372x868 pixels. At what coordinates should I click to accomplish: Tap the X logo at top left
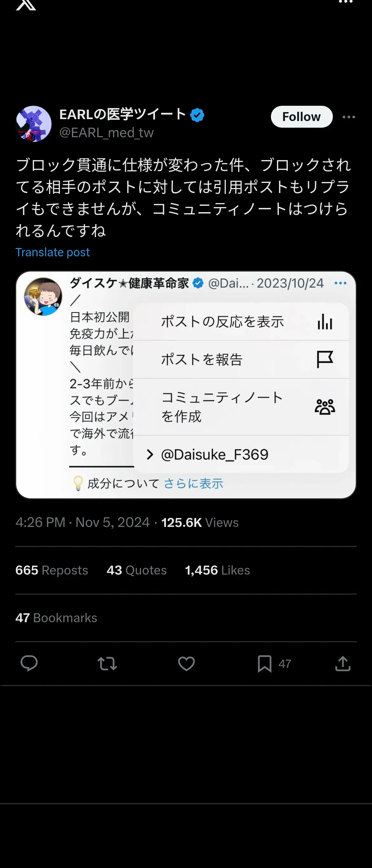(26, 5)
